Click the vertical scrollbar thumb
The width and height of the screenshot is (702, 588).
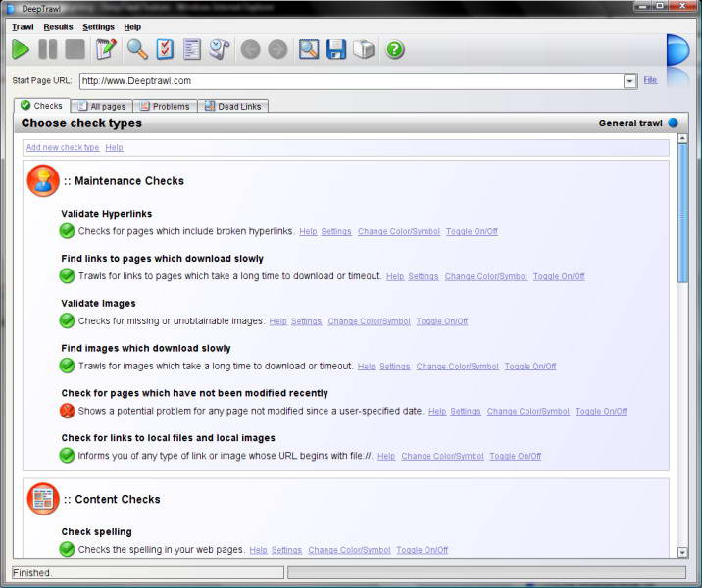(682, 213)
